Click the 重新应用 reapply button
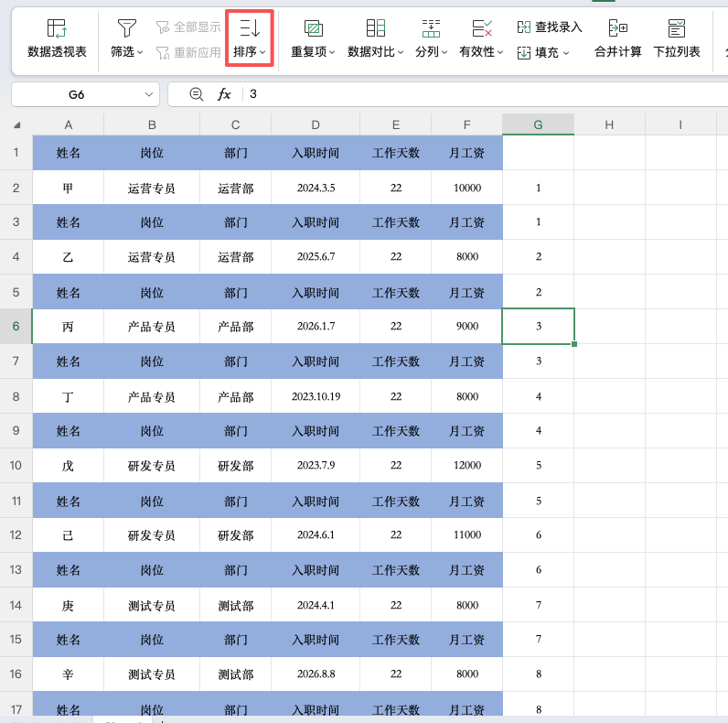Screen dimensions: 728x723 (188, 52)
